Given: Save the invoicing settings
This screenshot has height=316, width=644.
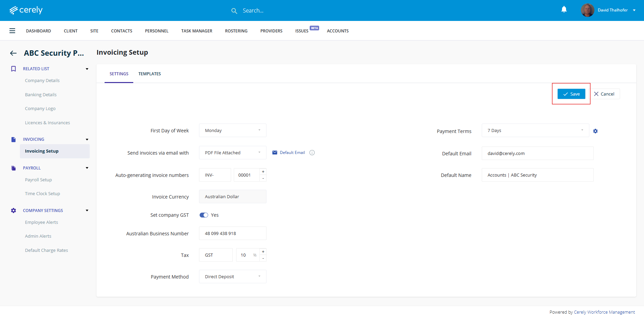Looking at the screenshot, I should [571, 94].
